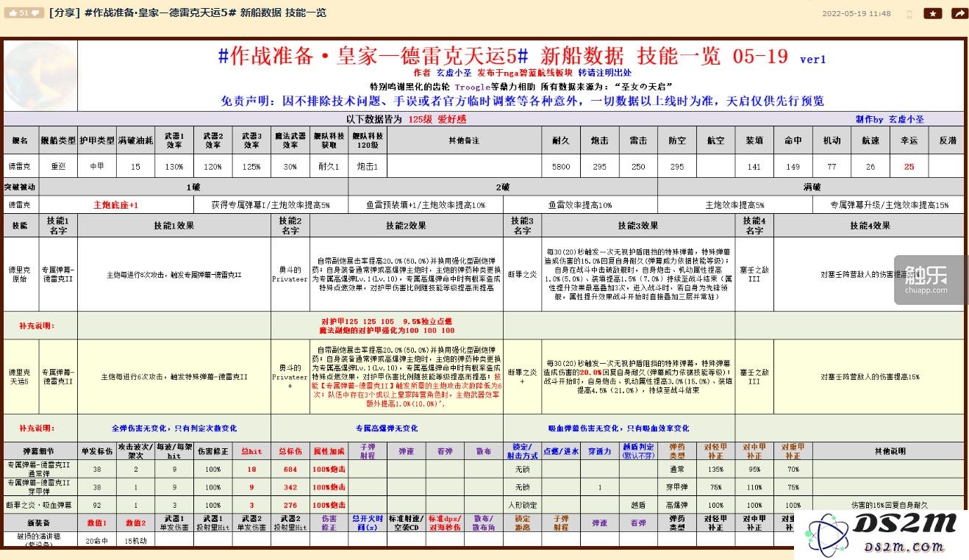The width and height of the screenshot is (969, 560).
Task: Select the 弹幕细节 header cell
Action: tap(40, 451)
